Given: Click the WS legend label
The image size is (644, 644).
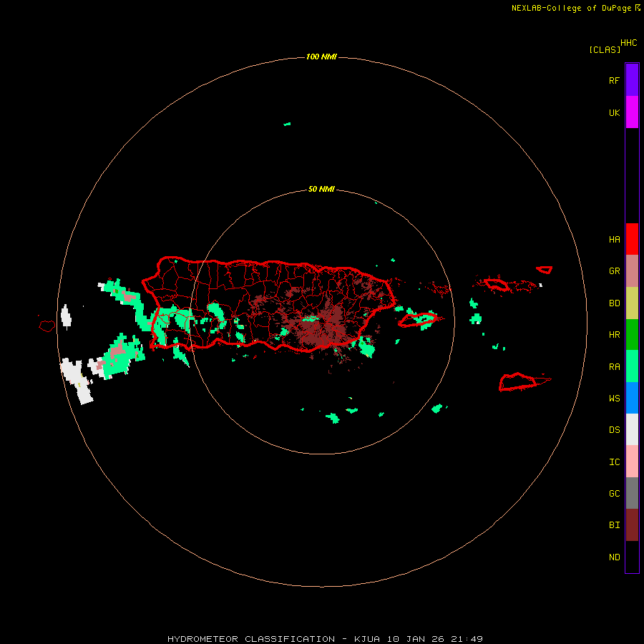Looking at the screenshot, I should click(x=614, y=399).
